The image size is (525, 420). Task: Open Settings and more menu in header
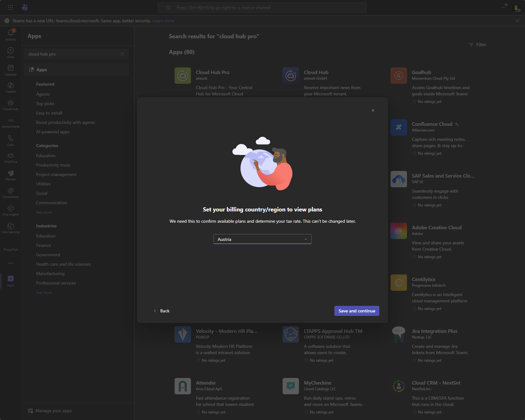tap(504, 8)
